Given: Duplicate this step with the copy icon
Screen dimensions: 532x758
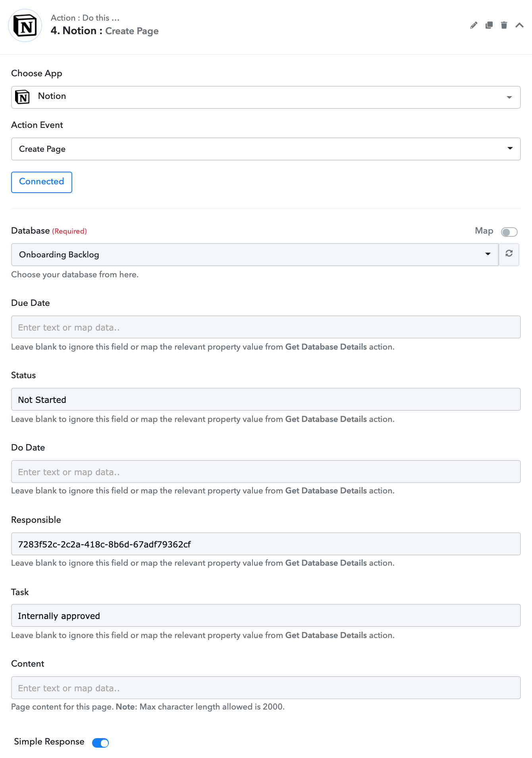Looking at the screenshot, I should [489, 25].
